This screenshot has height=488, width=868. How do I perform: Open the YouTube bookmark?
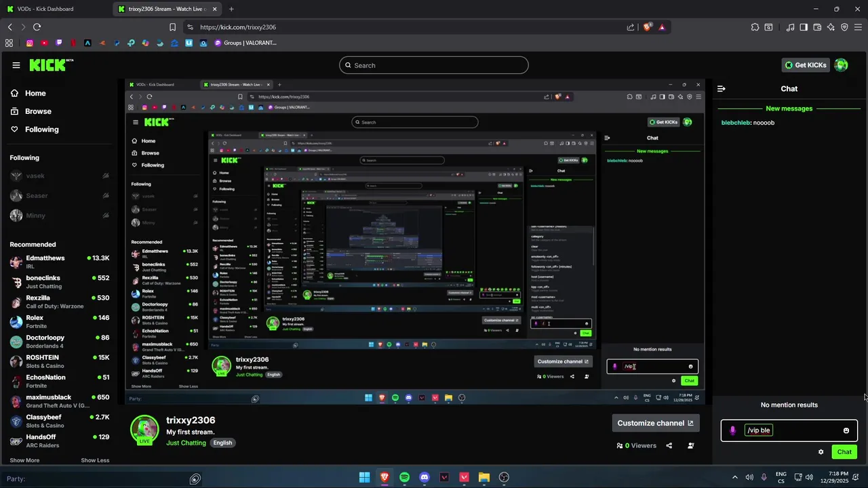point(44,43)
